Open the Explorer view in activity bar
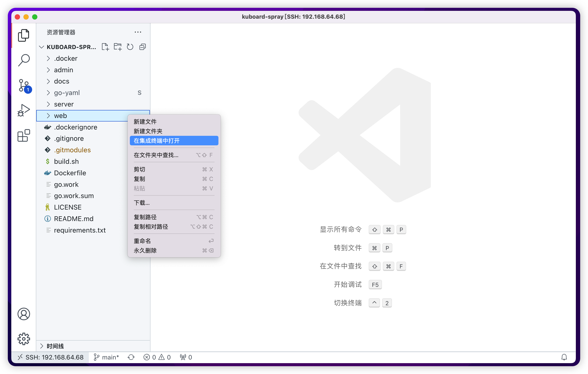Image resolution: width=588 pixels, height=374 pixels. click(x=24, y=35)
